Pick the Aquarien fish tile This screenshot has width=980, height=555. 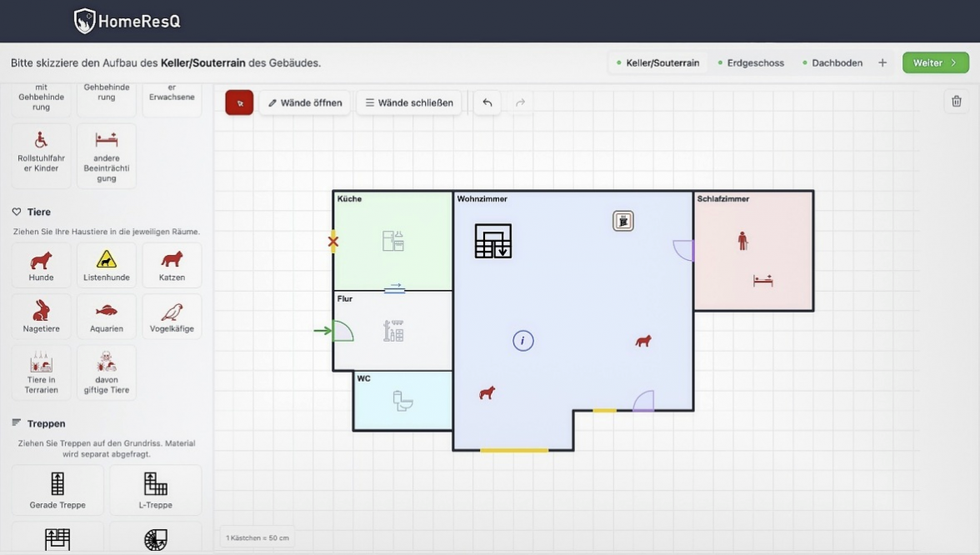click(x=107, y=317)
